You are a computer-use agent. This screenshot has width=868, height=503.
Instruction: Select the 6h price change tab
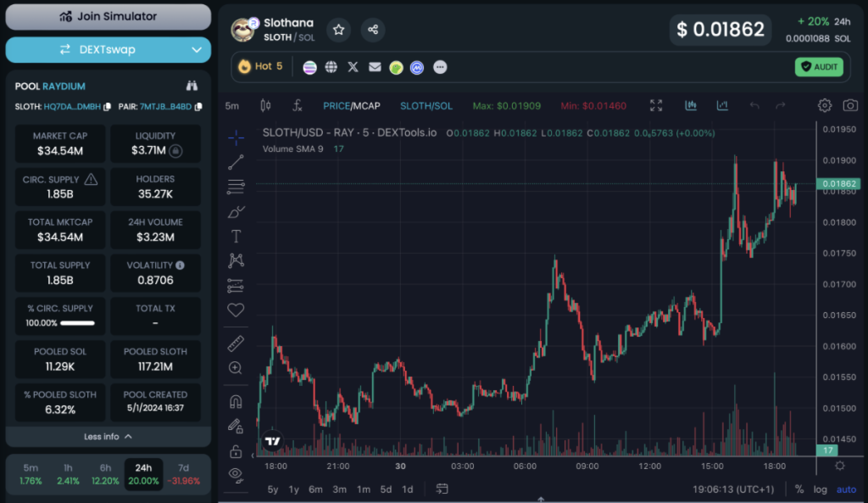[105, 474]
